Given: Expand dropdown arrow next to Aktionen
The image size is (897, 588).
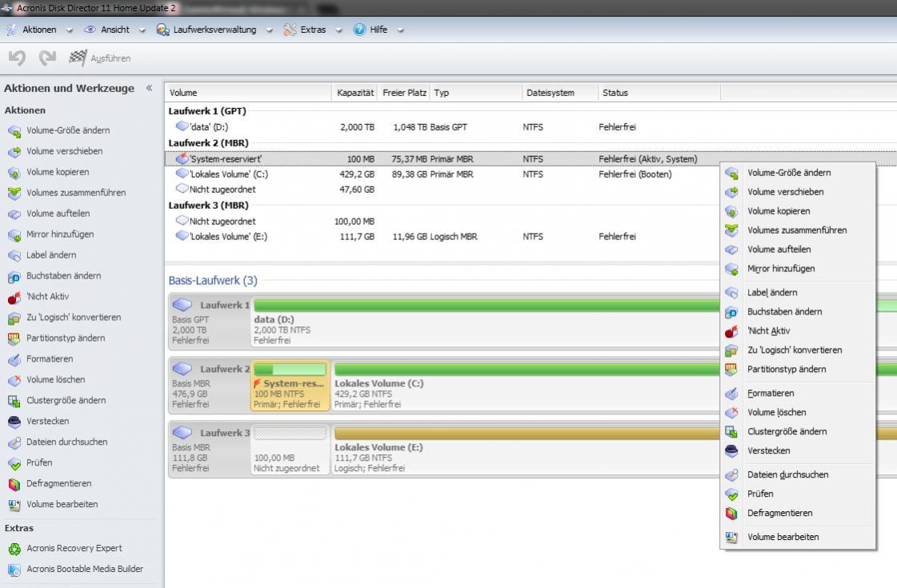Looking at the screenshot, I should click(70, 30).
